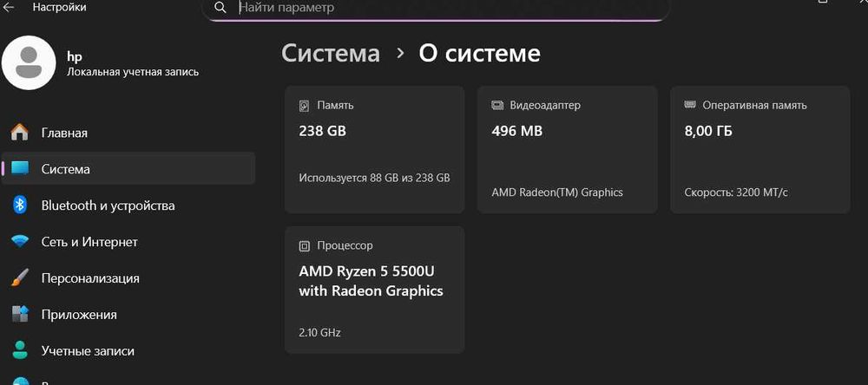Click the Приложения apps icon

coord(19,315)
